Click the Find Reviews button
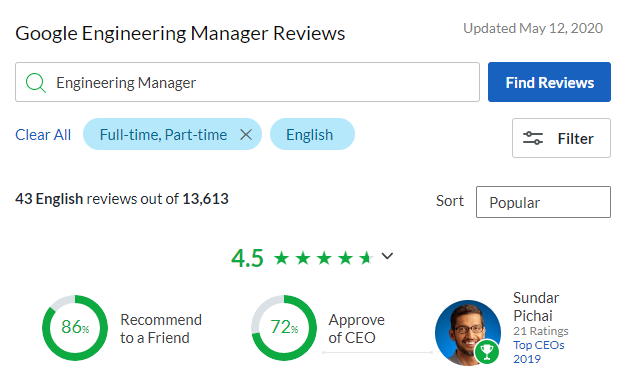Image resolution: width=626 pixels, height=374 pixels. click(549, 82)
